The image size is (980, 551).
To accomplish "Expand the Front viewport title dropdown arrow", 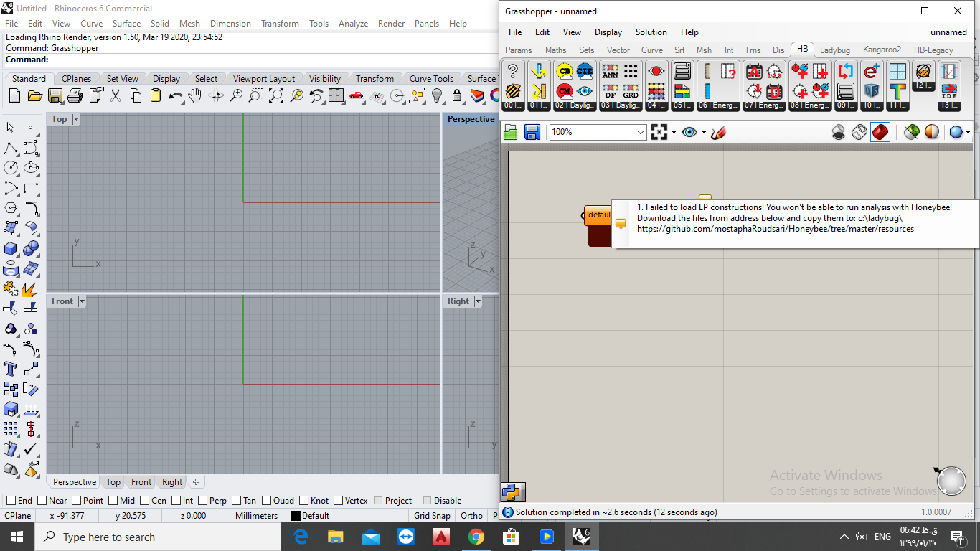I will (81, 301).
